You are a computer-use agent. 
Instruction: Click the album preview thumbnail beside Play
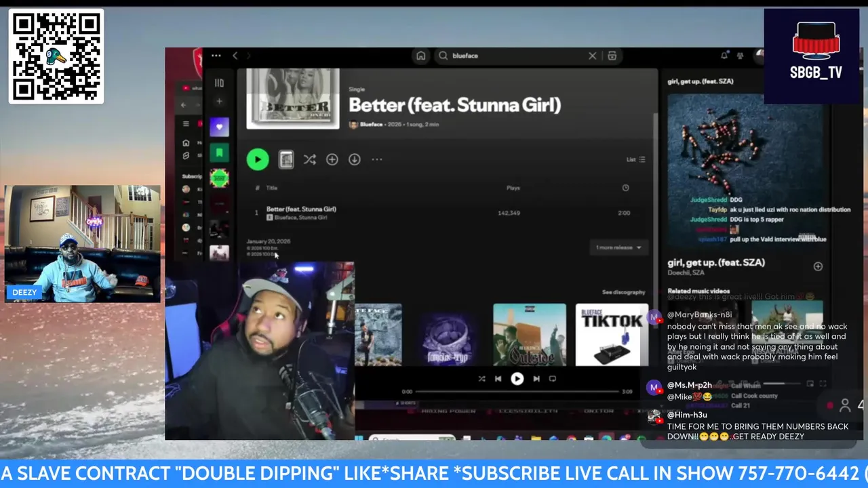(286, 159)
